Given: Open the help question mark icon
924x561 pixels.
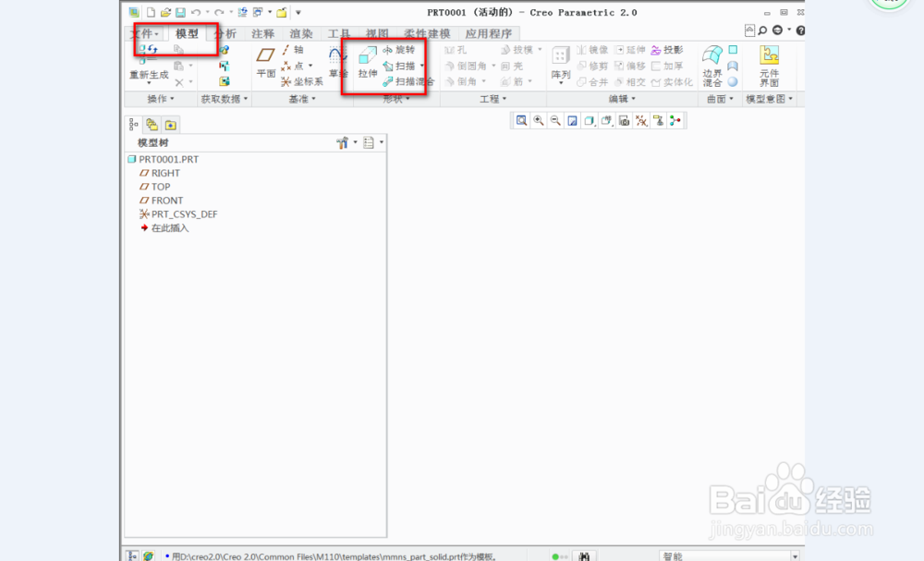Looking at the screenshot, I should [x=800, y=30].
